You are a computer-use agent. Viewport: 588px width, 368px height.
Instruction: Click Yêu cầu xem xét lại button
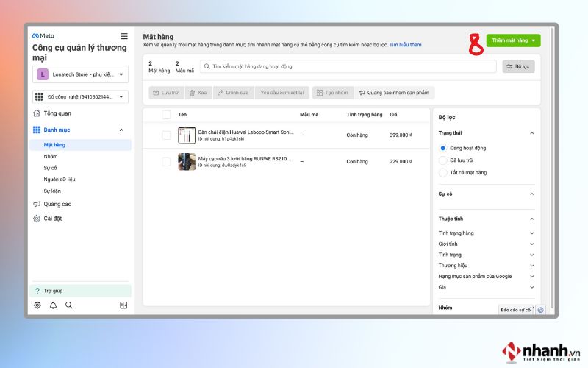tap(282, 93)
